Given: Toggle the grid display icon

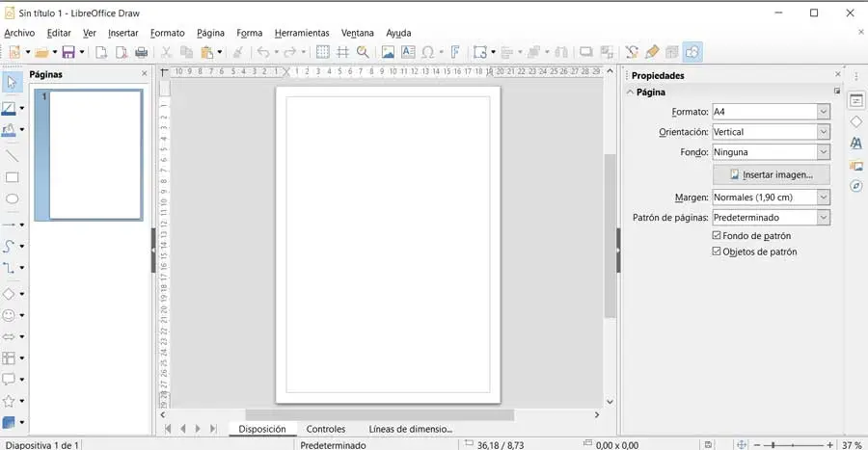Looking at the screenshot, I should [323, 52].
